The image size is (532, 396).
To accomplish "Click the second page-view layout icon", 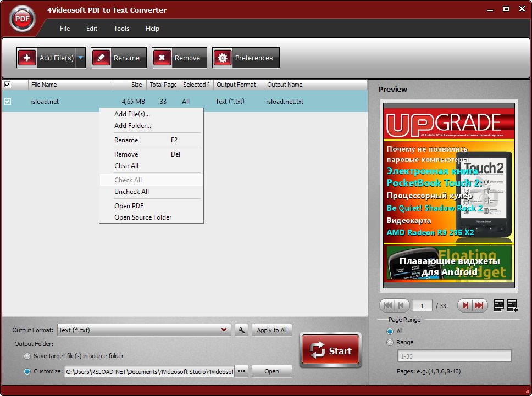I will coord(512,305).
